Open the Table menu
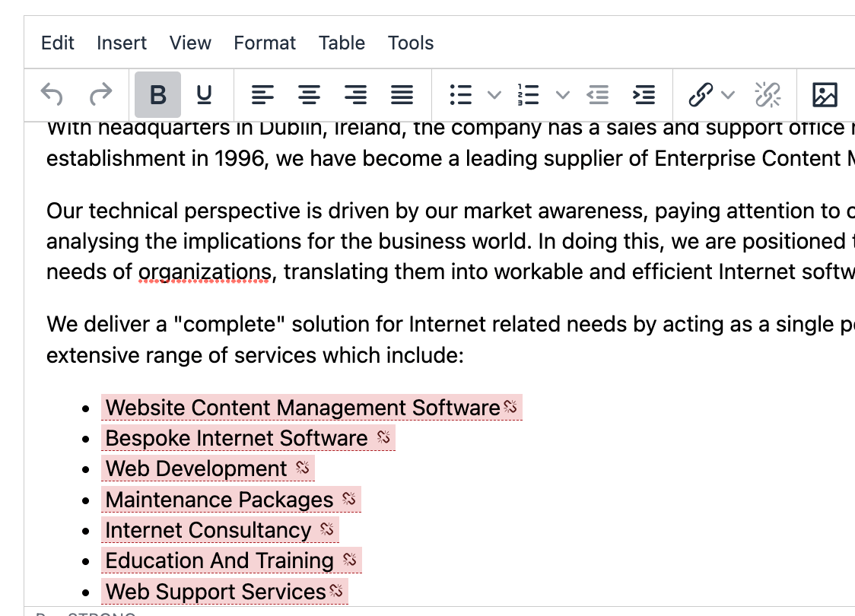The width and height of the screenshot is (855, 616). 342,43
